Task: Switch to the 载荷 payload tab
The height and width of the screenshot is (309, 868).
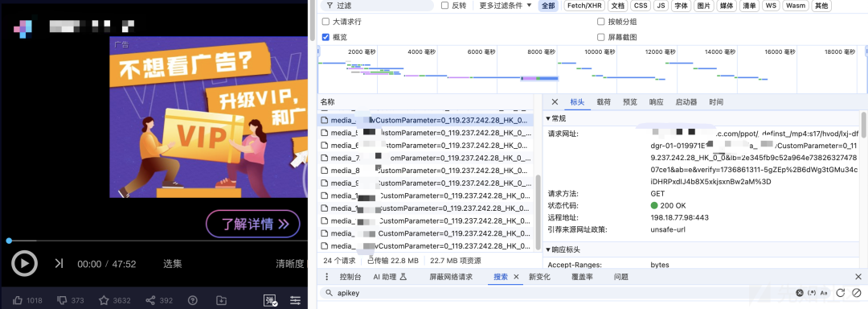Action: point(604,102)
